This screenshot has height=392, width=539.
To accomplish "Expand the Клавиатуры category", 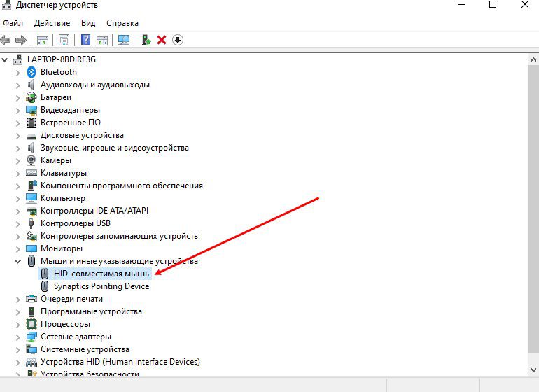I will [x=18, y=174].
